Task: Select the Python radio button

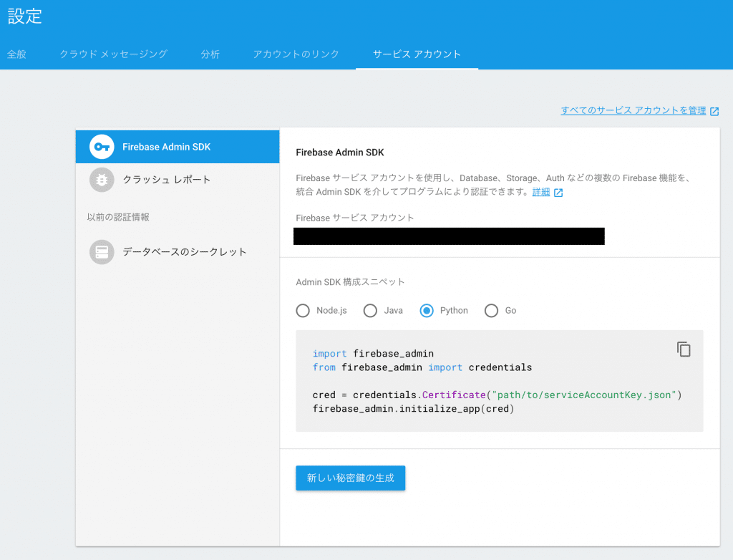Action: tap(427, 311)
